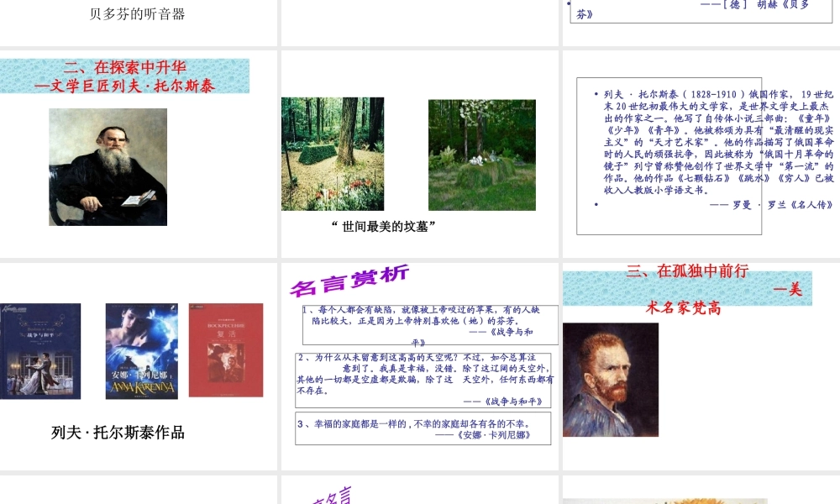
Task: Click the caption '贝多芬的听音器'
Action: pos(137,14)
